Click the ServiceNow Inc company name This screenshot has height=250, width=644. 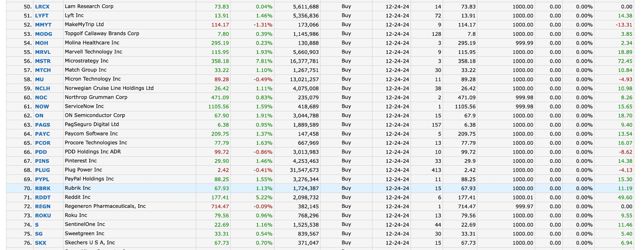point(84,107)
